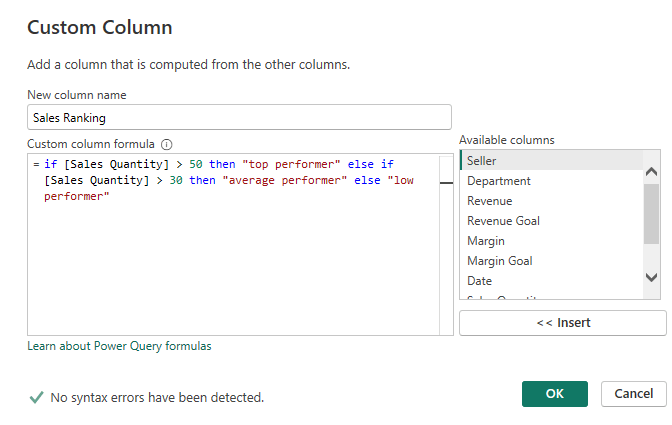Viewport: 672px width, 425px height.
Task: Select Revenue in Available columns
Action: click(x=551, y=201)
